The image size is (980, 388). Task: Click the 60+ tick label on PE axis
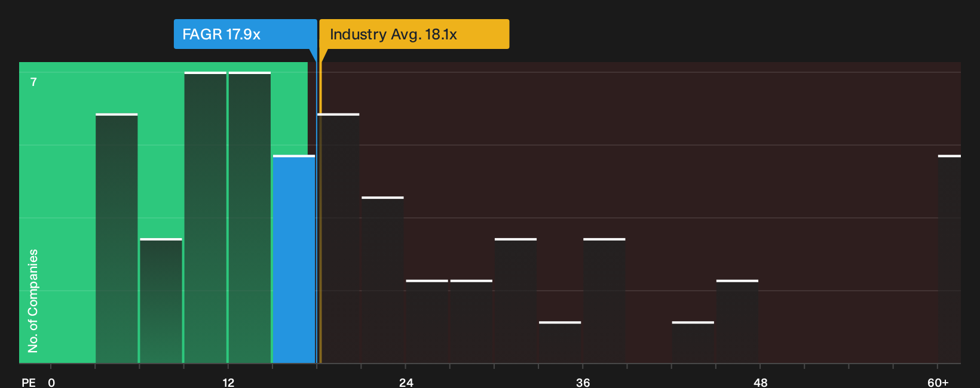(x=938, y=382)
